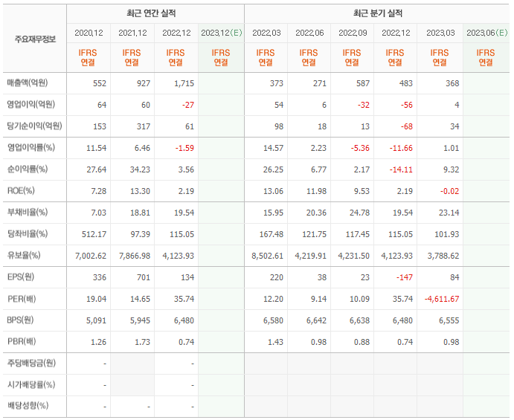The height and width of the screenshot is (420, 514).
Task: Select the ROE(%) row label
Action: click(x=21, y=190)
